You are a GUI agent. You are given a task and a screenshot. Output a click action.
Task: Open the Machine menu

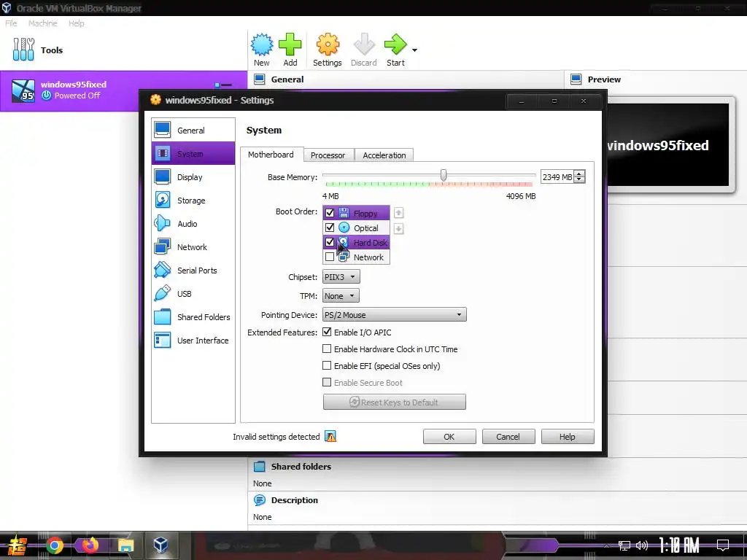point(42,23)
